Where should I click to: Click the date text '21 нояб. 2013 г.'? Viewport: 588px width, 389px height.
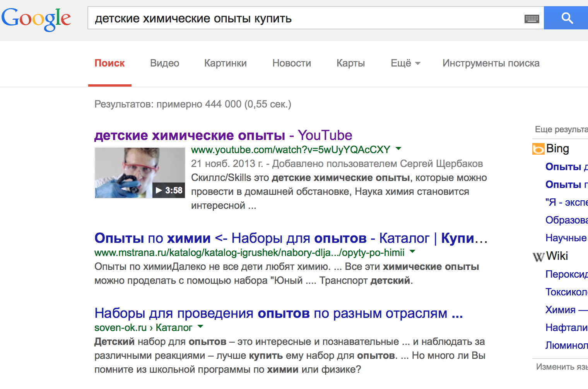click(x=227, y=164)
